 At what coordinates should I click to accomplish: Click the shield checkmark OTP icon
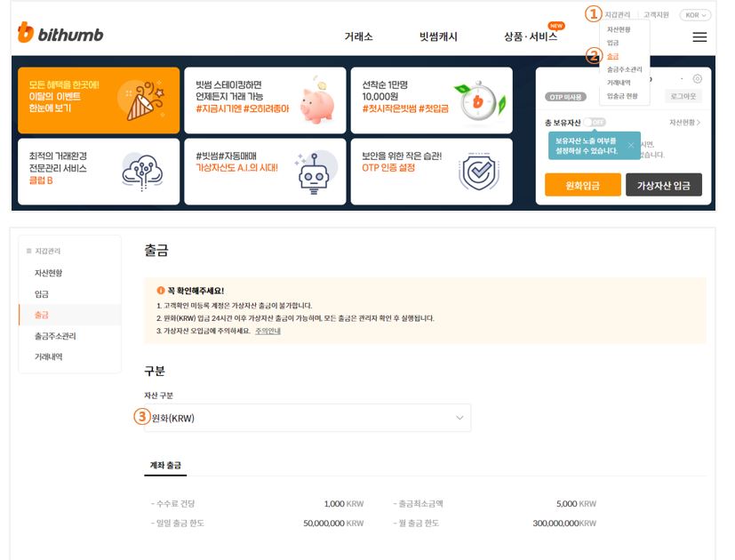pyautogui.click(x=478, y=172)
